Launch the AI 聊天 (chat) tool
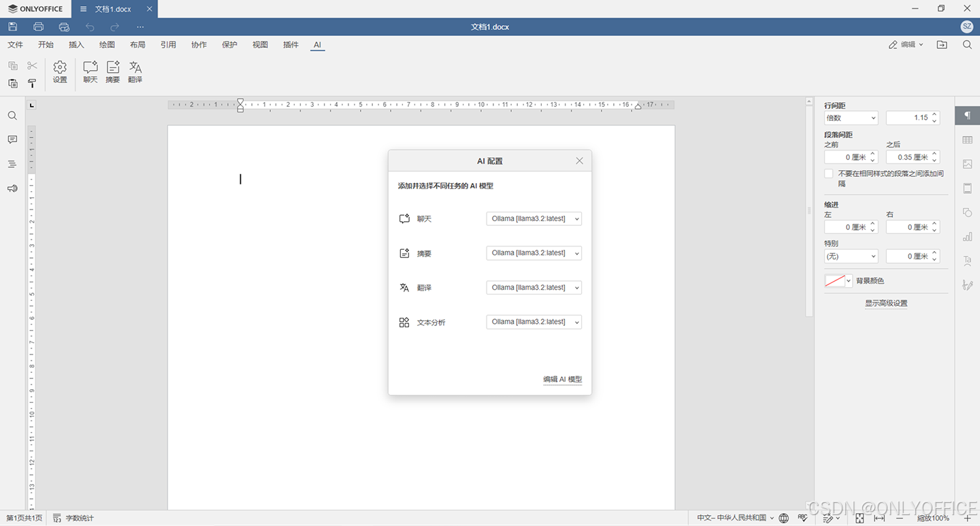980x526 pixels. pyautogui.click(x=91, y=71)
